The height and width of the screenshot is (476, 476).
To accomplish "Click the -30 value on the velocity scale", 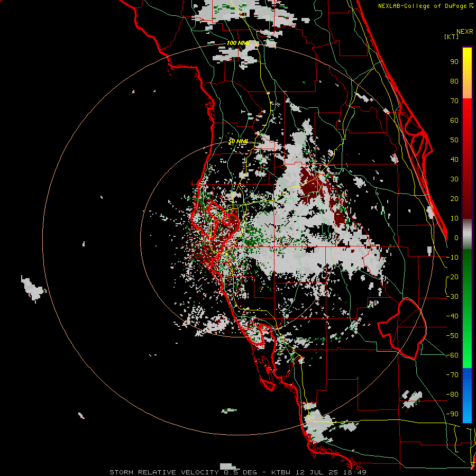I will [452, 297].
